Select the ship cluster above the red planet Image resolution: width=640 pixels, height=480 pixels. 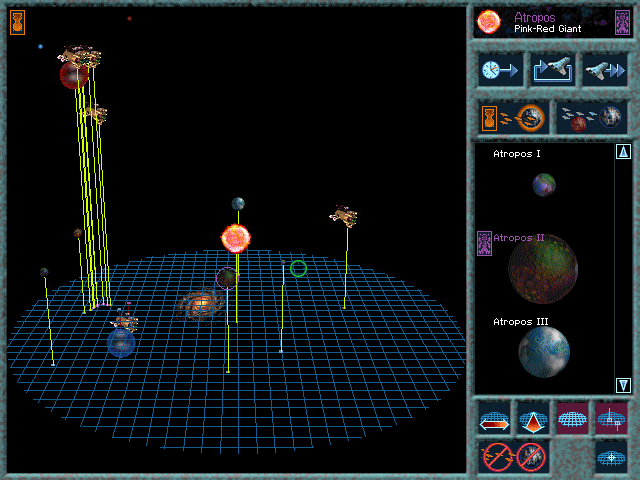(80, 56)
